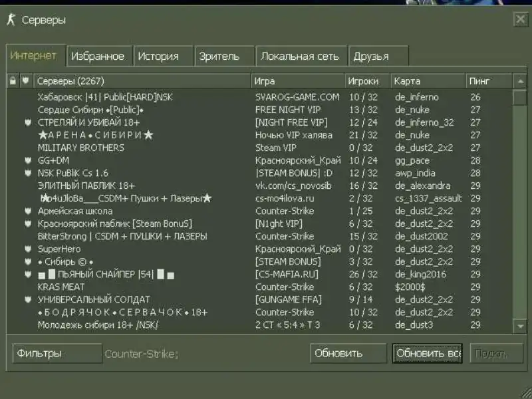Select server УНИВЕРСАЛЬНЫЙ СОЛДАТ

tap(260, 300)
